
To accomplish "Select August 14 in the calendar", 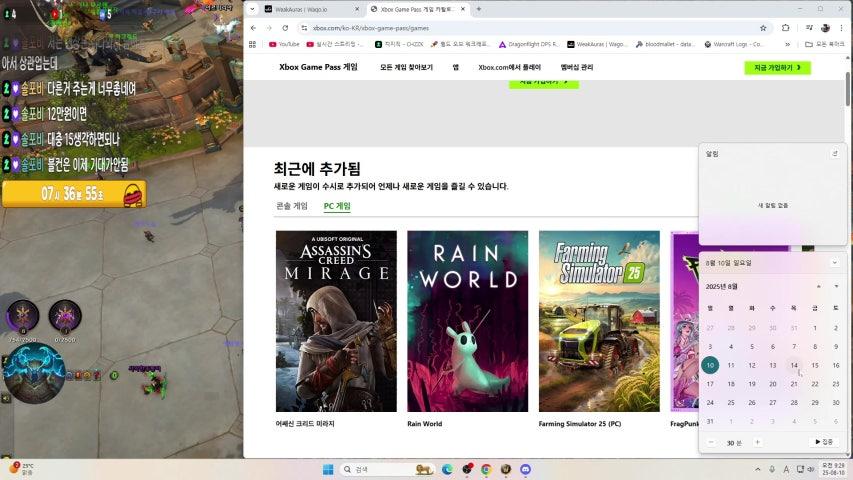I will tap(794, 365).
